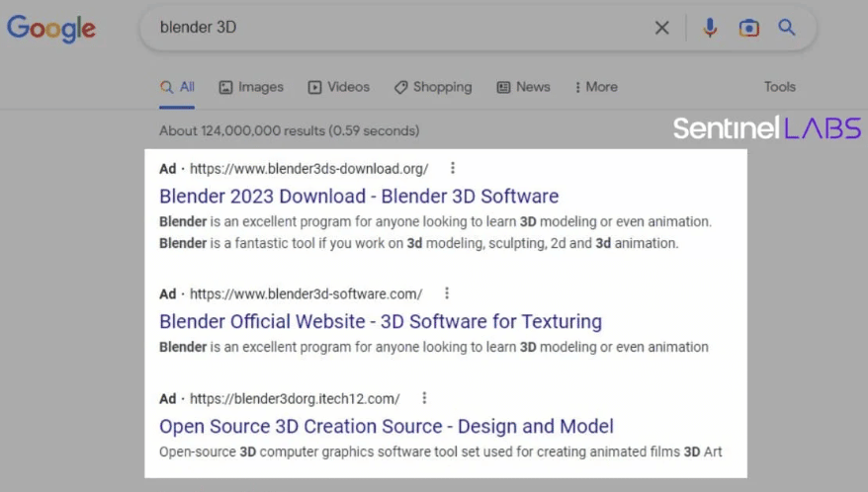The width and height of the screenshot is (868, 492).
Task: Open Tools options
Action: point(779,87)
